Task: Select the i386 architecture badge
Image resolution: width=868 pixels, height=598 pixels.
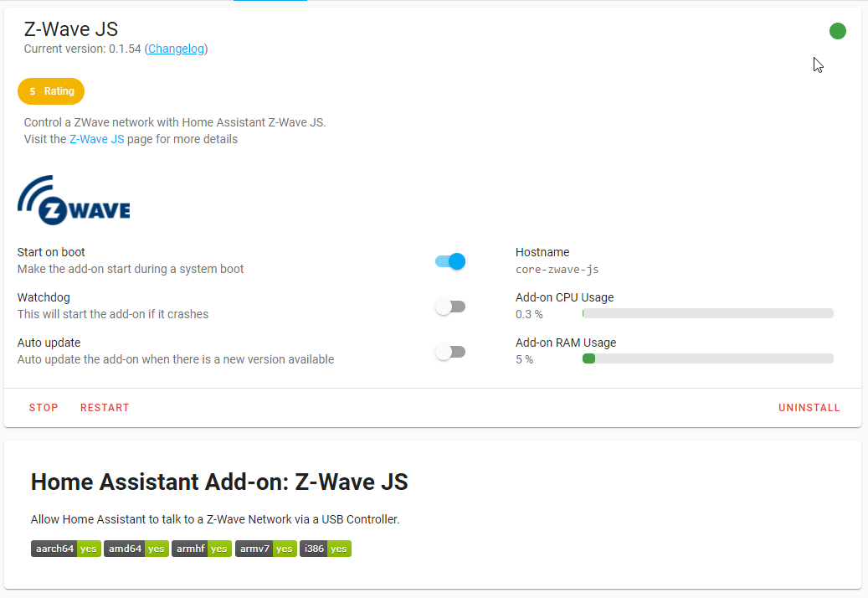Action: [325, 549]
